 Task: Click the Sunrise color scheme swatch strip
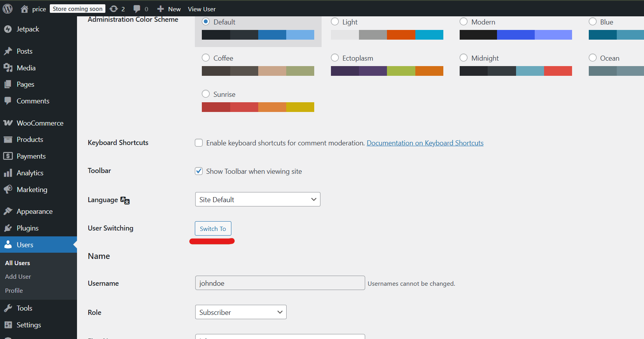tap(258, 107)
